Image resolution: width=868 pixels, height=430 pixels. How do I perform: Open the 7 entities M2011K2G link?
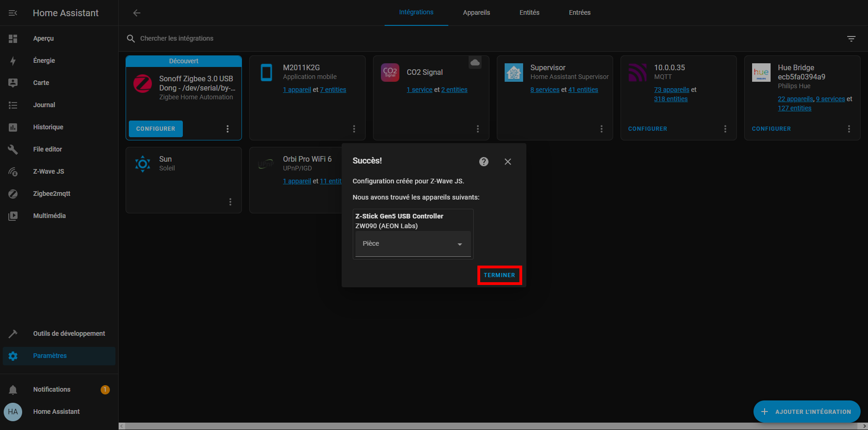point(333,90)
